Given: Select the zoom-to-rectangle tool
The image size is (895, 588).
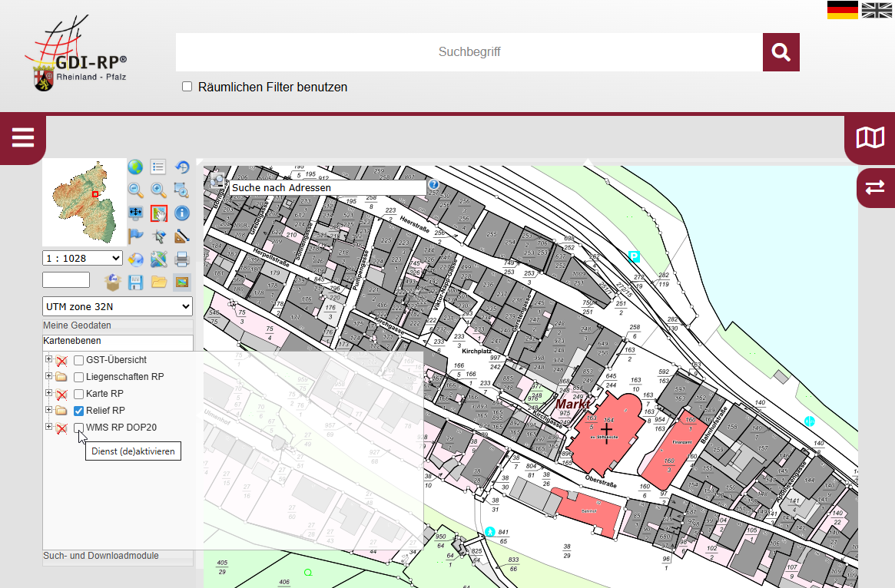Looking at the screenshot, I should (x=182, y=190).
